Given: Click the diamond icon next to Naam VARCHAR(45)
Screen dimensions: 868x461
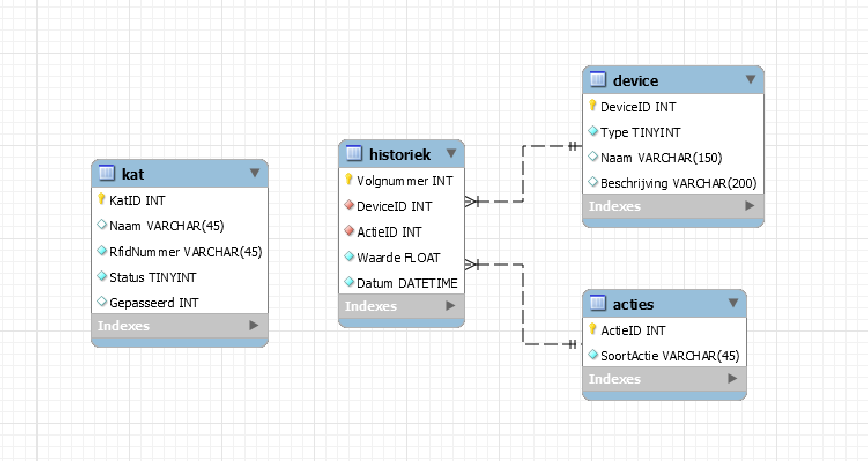Looking at the screenshot, I should coord(102,225).
